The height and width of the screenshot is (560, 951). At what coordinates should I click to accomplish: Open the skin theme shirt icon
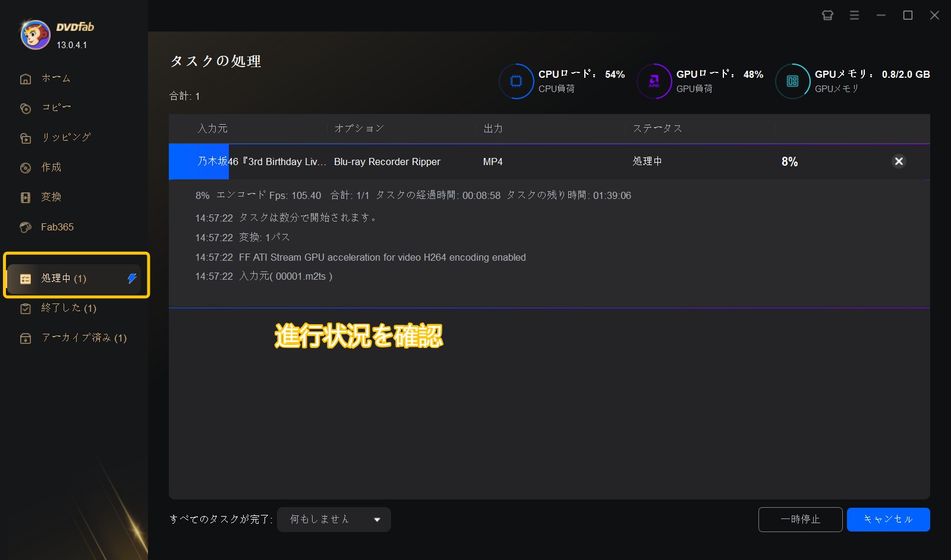[827, 15]
